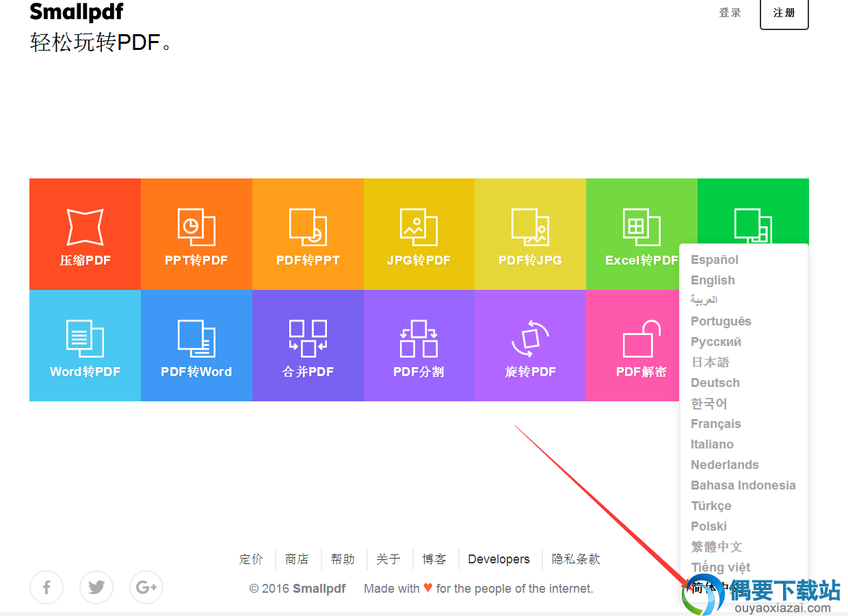Open the 商店 store footer link

(x=297, y=559)
